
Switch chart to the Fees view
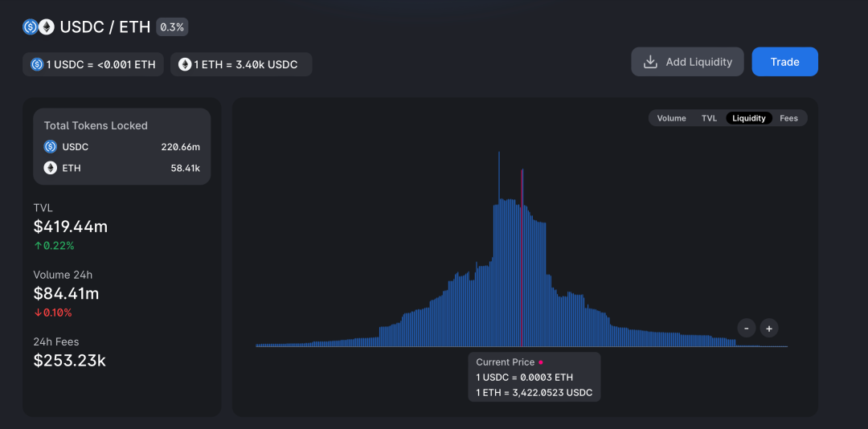tap(789, 118)
